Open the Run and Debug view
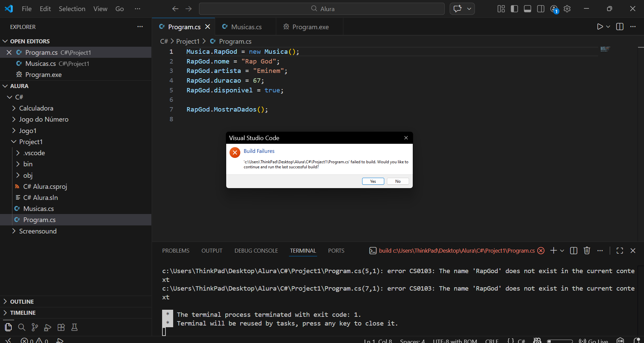The image size is (644, 343). click(x=48, y=327)
